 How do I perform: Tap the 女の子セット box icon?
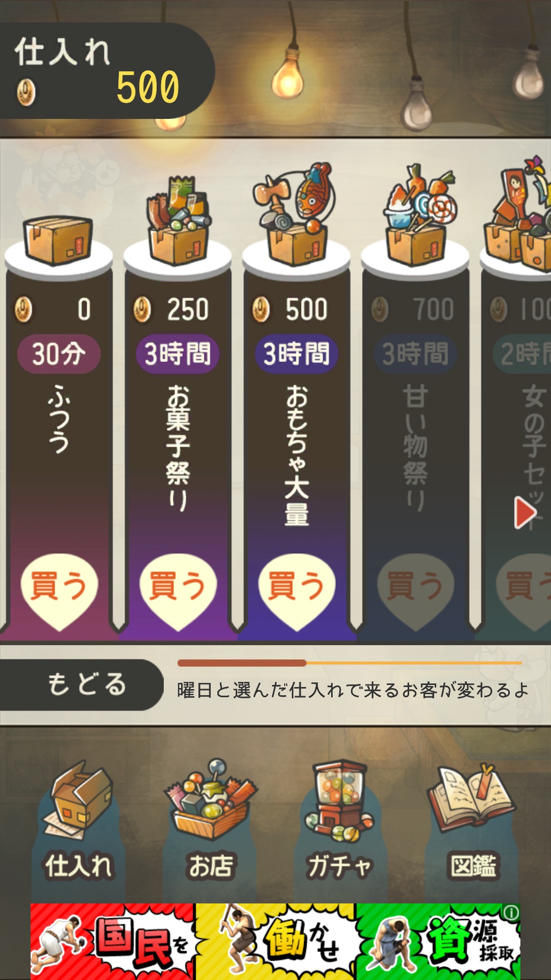tap(518, 214)
